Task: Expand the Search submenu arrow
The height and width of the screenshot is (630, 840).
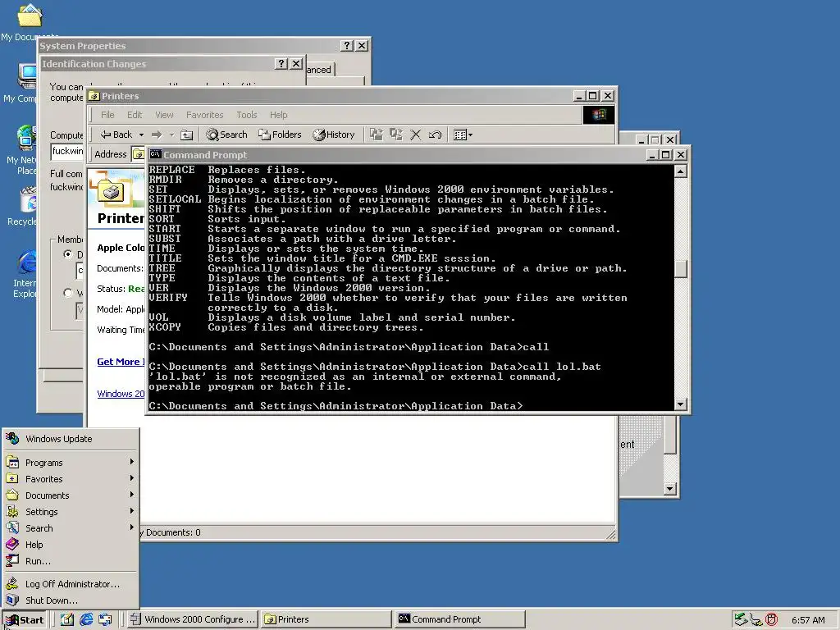Action: tap(132, 527)
